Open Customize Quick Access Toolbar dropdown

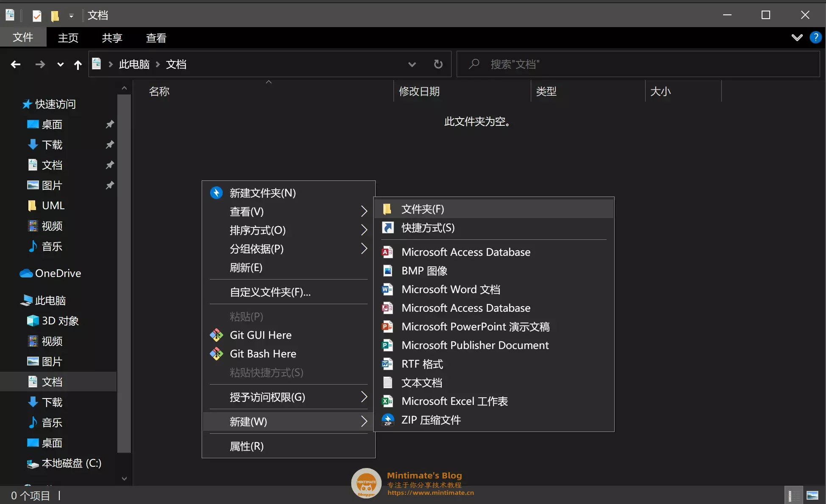71,16
